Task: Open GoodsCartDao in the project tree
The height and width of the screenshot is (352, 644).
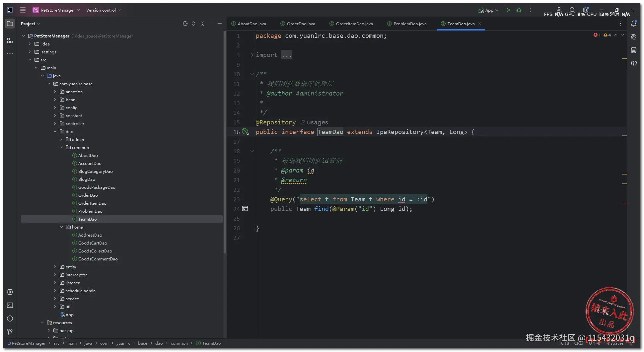Action: tap(93, 243)
